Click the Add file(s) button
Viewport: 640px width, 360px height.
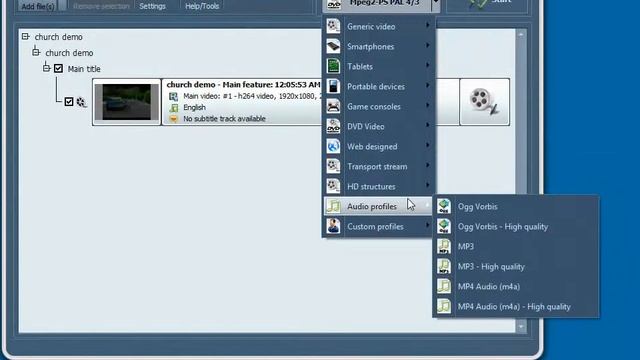(38, 6)
